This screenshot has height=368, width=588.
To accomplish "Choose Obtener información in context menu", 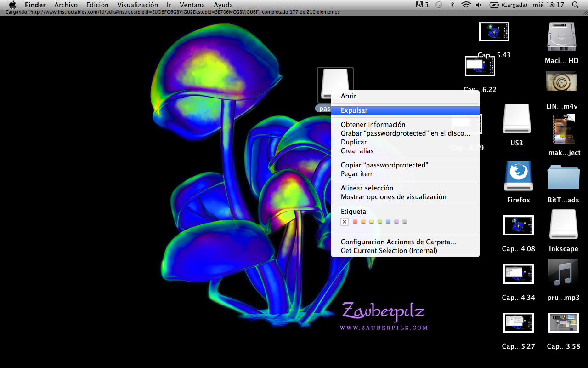I will (x=405, y=125).
